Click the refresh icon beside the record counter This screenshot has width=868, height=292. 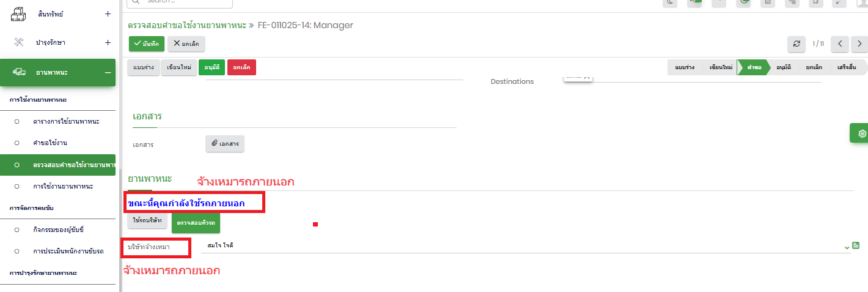pyautogui.click(x=796, y=43)
